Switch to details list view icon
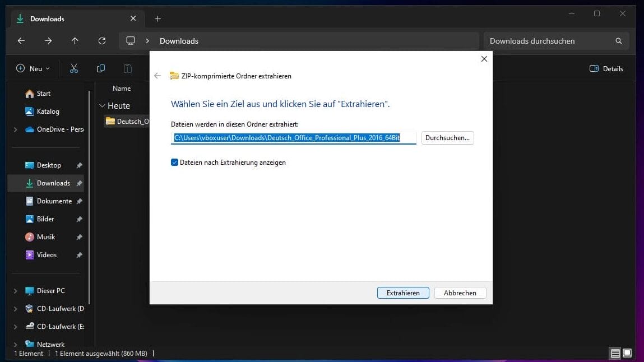 pyautogui.click(x=615, y=353)
